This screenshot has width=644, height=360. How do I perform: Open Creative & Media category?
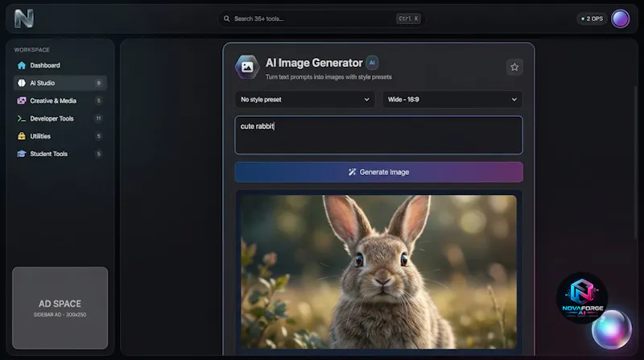[x=60, y=101]
